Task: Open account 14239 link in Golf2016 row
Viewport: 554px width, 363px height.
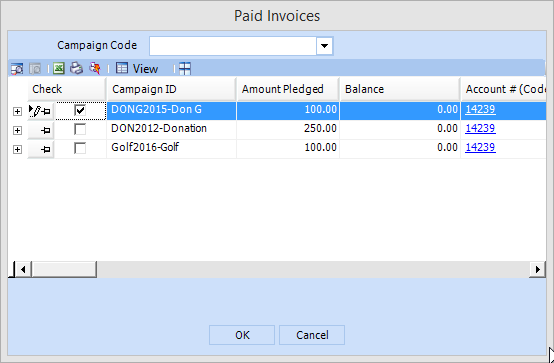Action: tap(481, 147)
